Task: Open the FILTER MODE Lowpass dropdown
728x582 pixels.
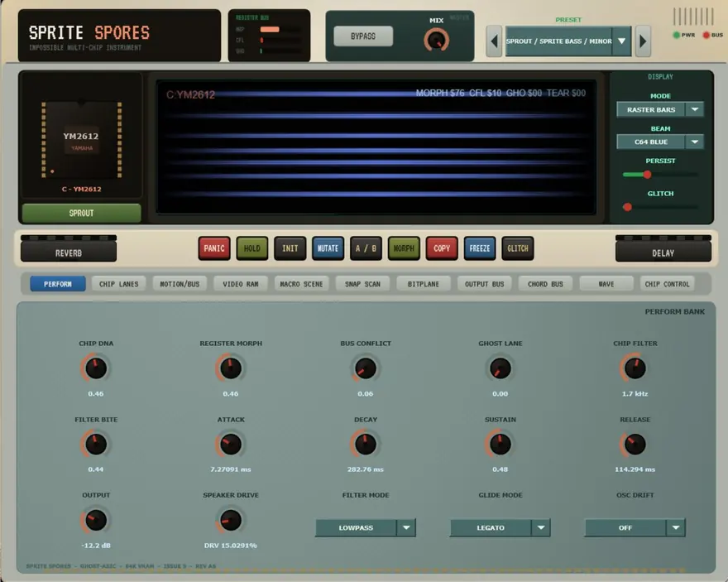Action: click(x=366, y=527)
